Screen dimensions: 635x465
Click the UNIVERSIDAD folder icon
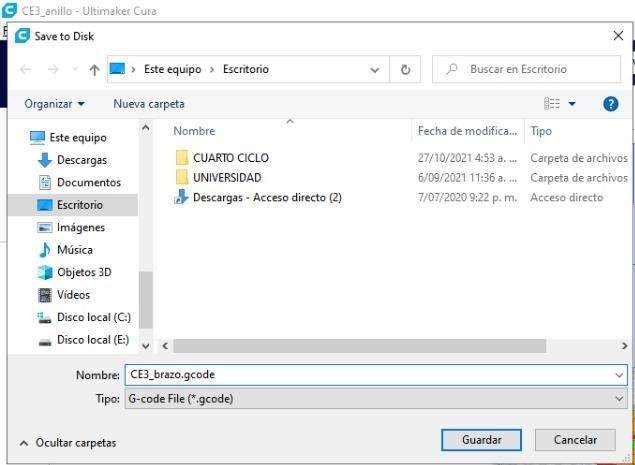click(182, 178)
